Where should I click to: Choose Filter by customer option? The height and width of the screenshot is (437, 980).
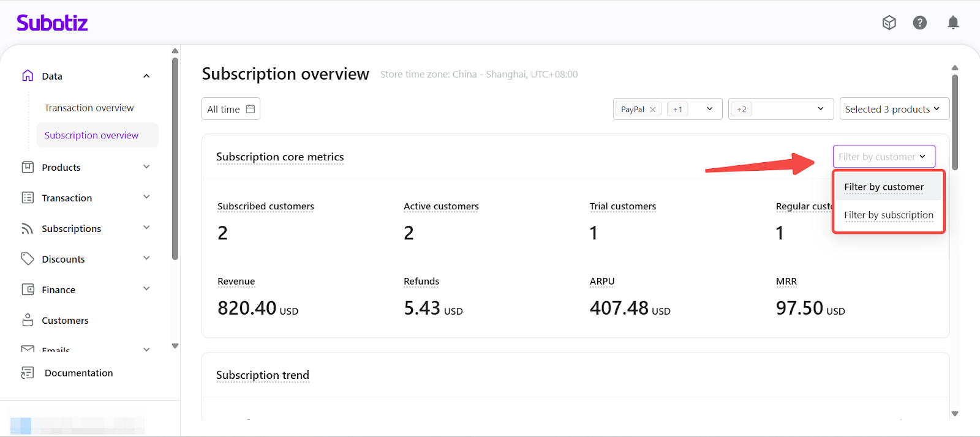click(x=883, y=187)
